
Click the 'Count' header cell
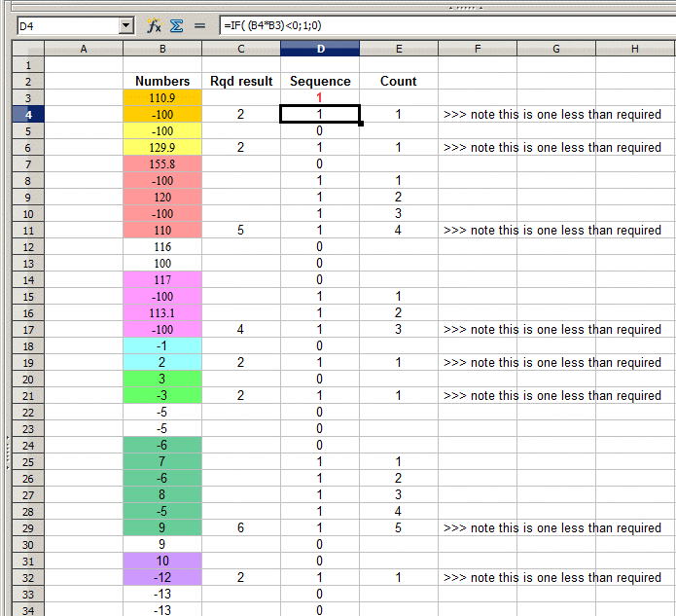coord(398,82)
